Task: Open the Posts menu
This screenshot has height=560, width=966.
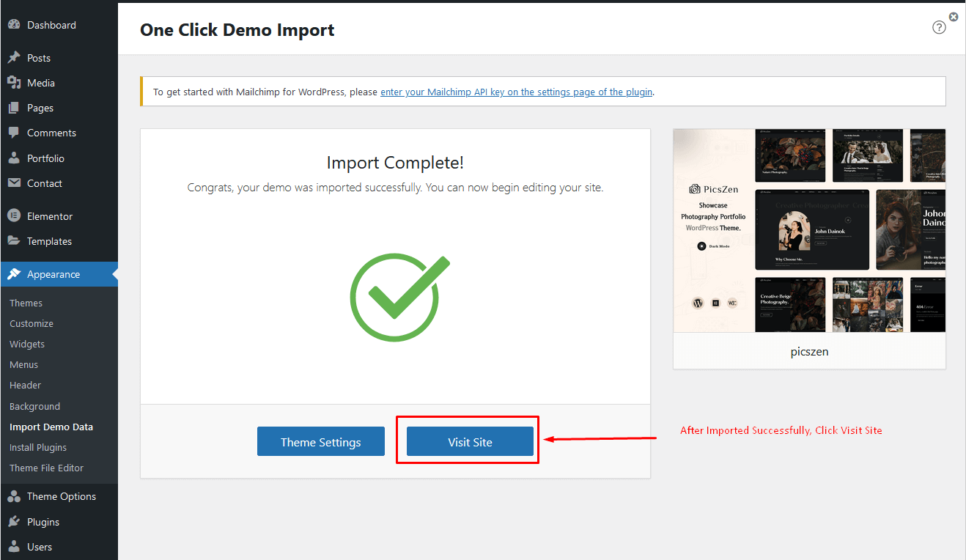Action: 39,58
